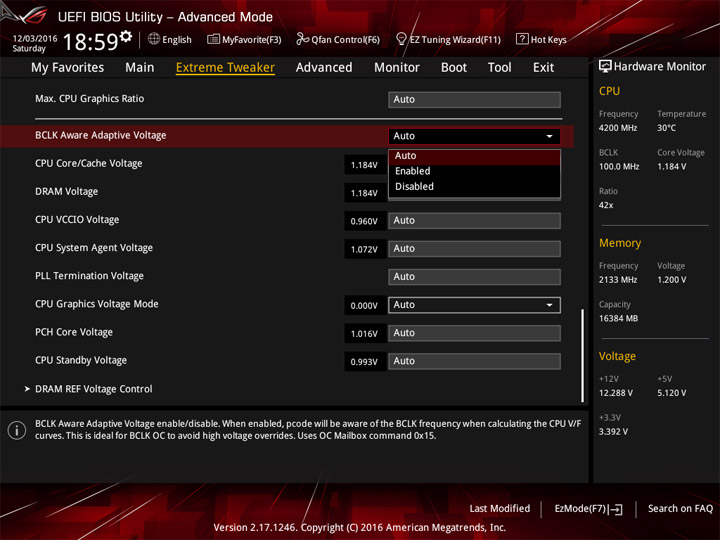Click the settings list vertical scrollbar

[x=583, y=356]
